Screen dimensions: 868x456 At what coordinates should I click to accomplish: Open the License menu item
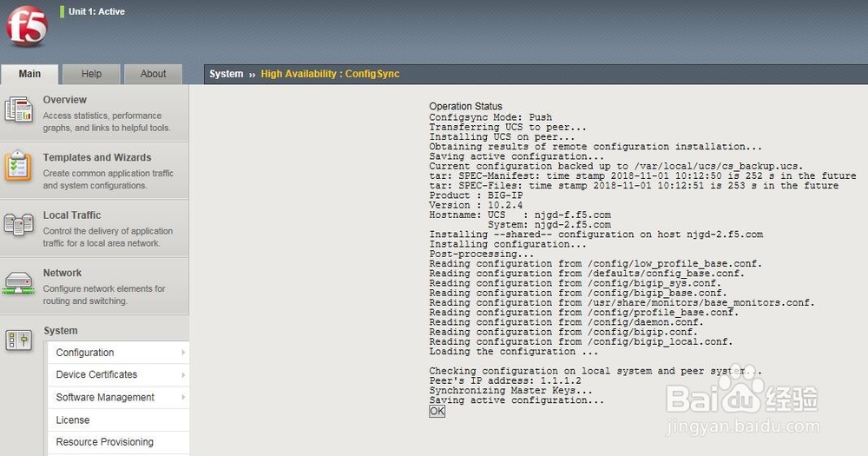118,420
